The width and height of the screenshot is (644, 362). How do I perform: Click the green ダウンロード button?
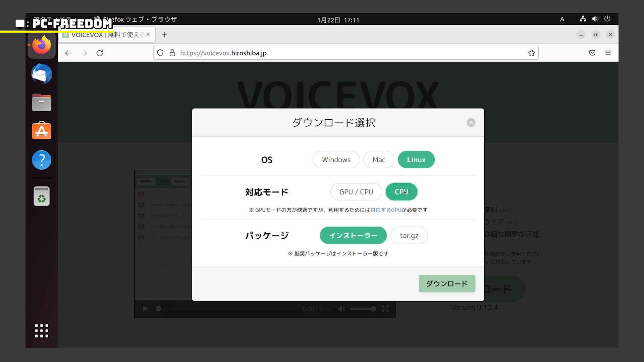coord(447,284)
